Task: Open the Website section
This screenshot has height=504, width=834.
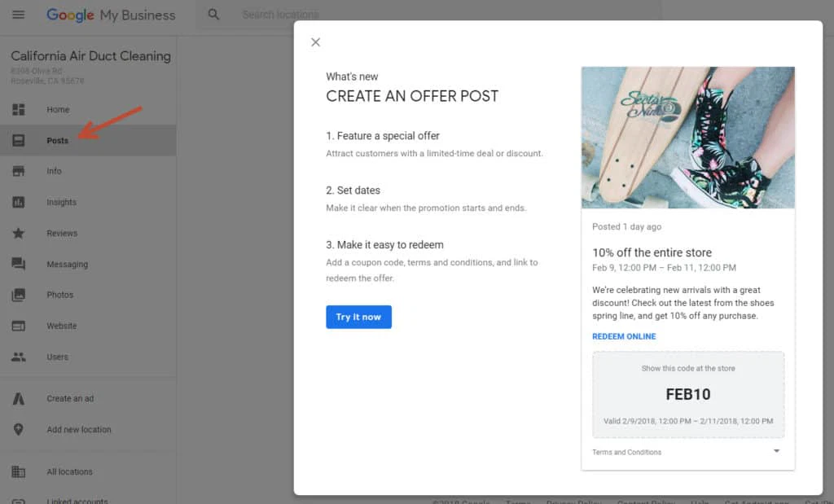Action: (60, 326)
